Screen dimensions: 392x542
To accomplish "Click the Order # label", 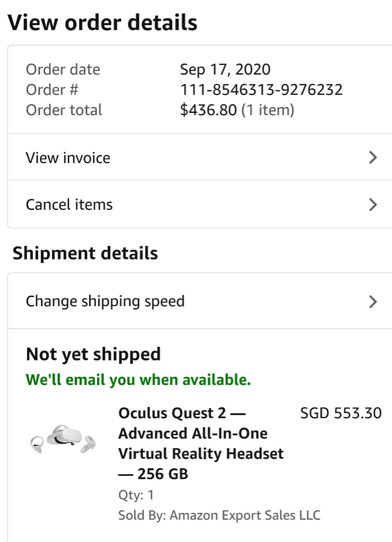I will coord(52,89).
